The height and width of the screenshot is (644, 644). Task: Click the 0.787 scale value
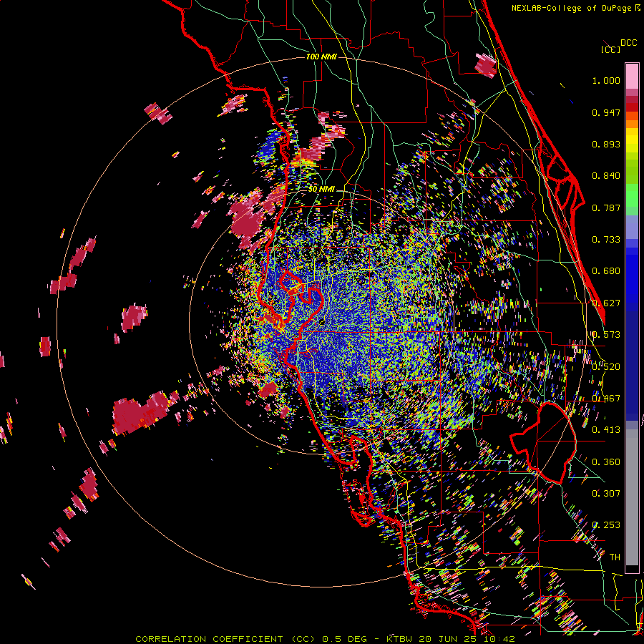pos(606,208)
